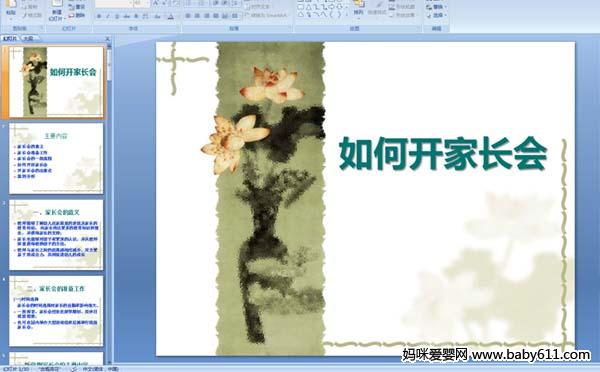Click Convert to SmartArt command

pos(266,16)
